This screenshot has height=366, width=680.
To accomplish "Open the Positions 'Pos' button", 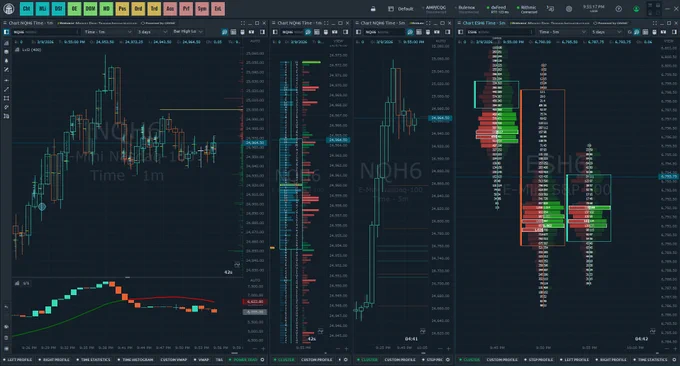I will tap(122, 8).
